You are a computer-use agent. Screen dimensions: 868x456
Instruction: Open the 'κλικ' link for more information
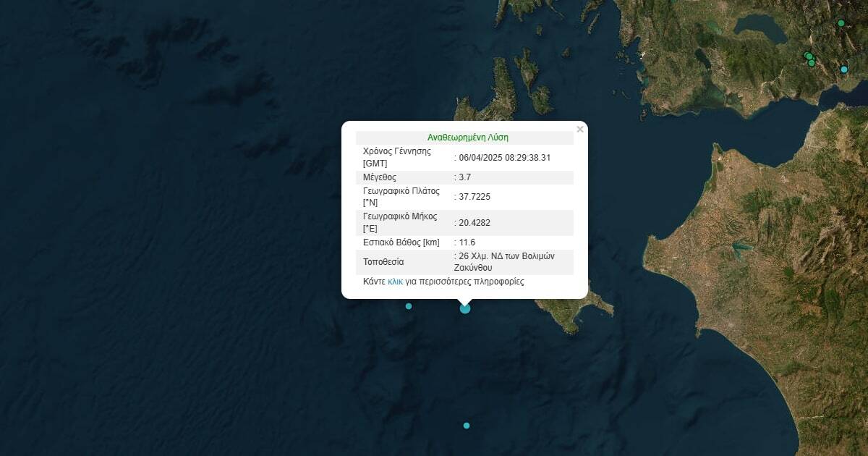(395, 282)
